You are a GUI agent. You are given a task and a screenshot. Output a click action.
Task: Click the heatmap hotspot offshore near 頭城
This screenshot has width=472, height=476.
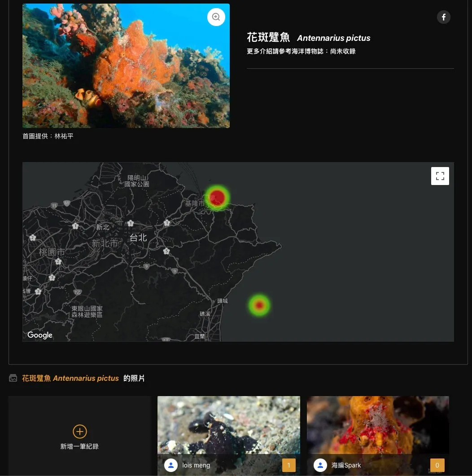point(259,305)
